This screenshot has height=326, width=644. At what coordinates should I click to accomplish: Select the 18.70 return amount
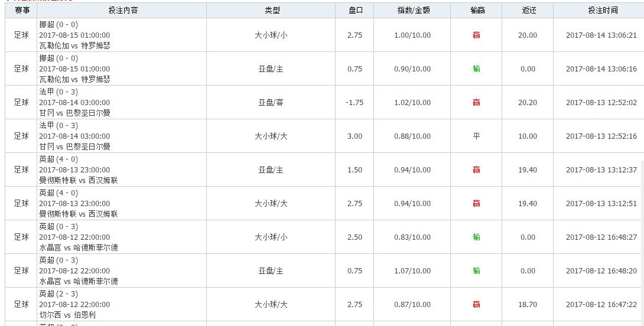click(528, 305)
